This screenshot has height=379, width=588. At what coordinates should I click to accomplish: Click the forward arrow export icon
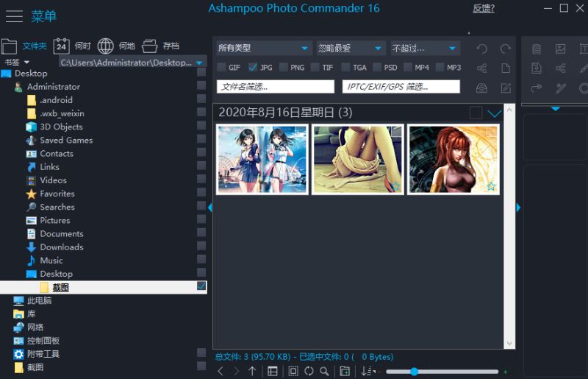pos(537,88)
